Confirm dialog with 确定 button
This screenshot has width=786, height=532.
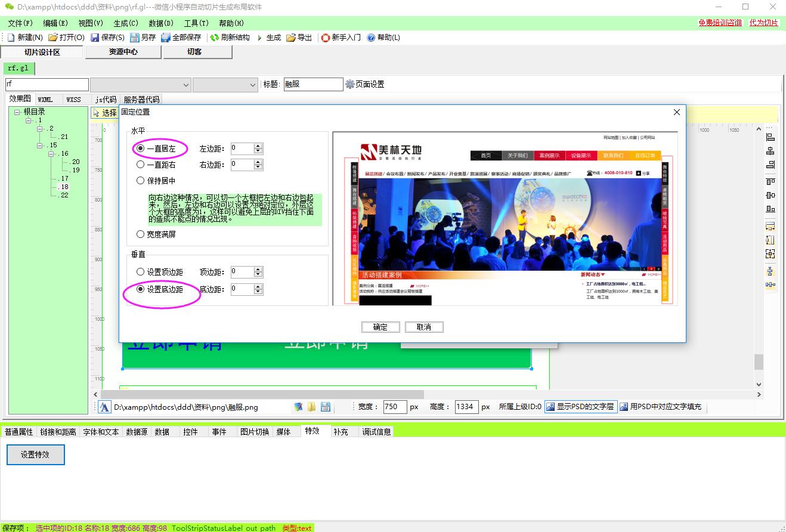point(380,327)
